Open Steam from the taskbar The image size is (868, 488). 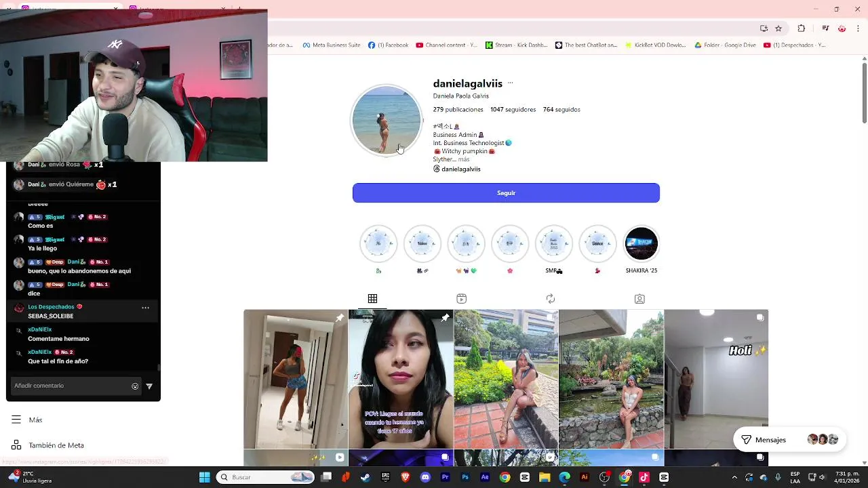366,477
